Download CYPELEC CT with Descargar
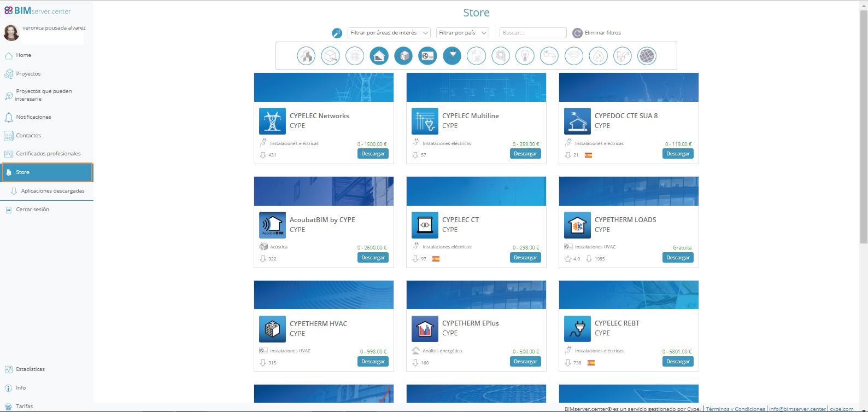 [x=526, y=258]
